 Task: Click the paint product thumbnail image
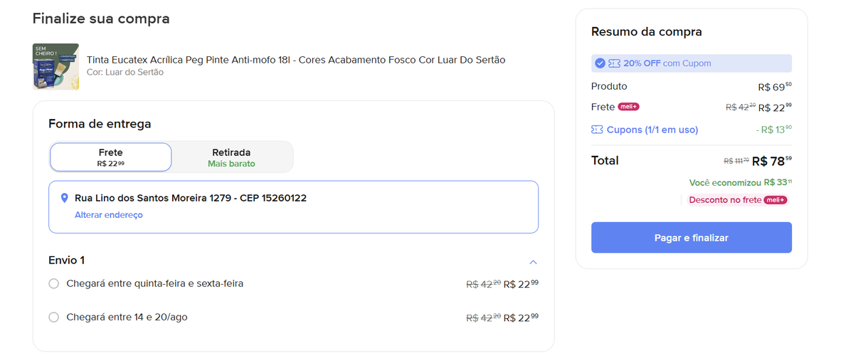click(46, 66)
